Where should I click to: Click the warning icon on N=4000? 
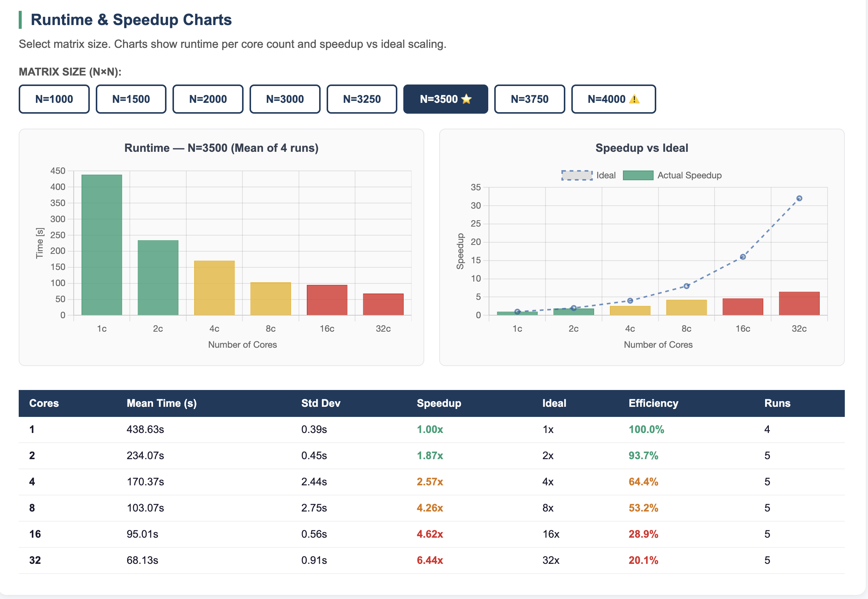click(634, 99)
